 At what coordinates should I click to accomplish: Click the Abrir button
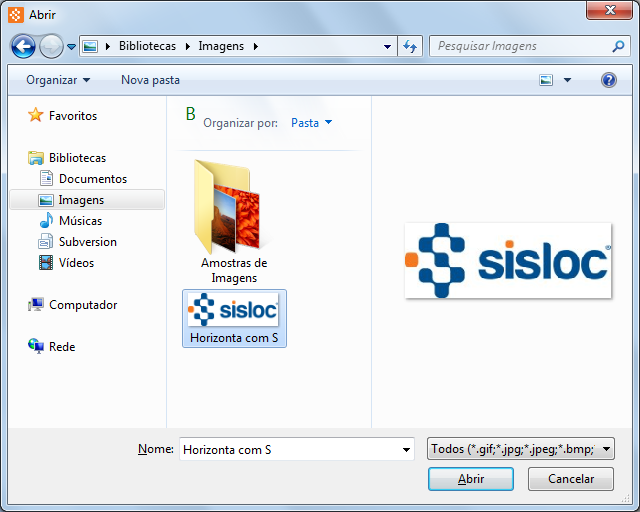[471, 479]
